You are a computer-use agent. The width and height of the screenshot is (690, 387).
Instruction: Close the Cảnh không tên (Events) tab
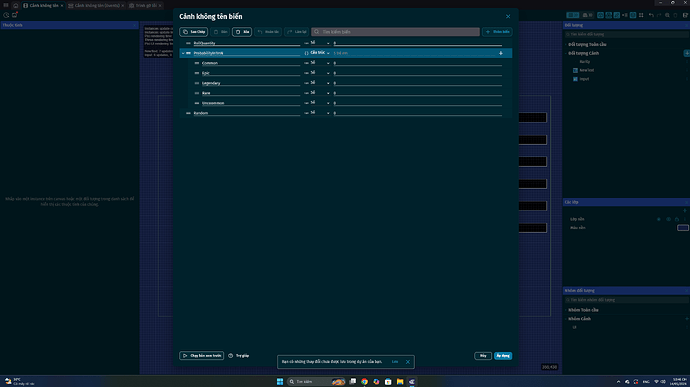click(123, 5)
